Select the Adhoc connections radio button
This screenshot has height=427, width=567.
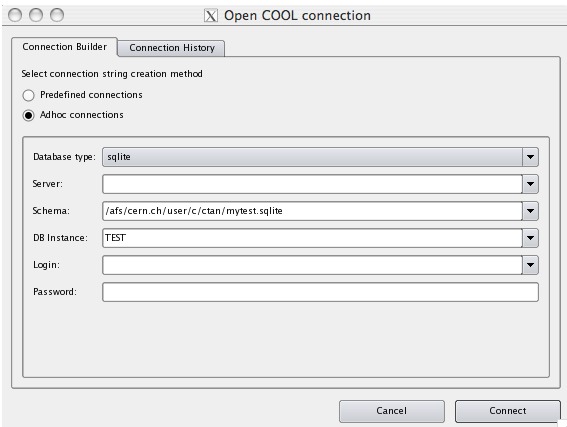tap(28, 115)
